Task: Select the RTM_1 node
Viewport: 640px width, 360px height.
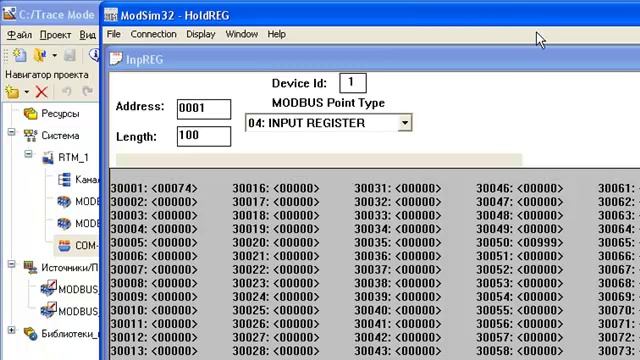Action: click(x=73, y=158)
